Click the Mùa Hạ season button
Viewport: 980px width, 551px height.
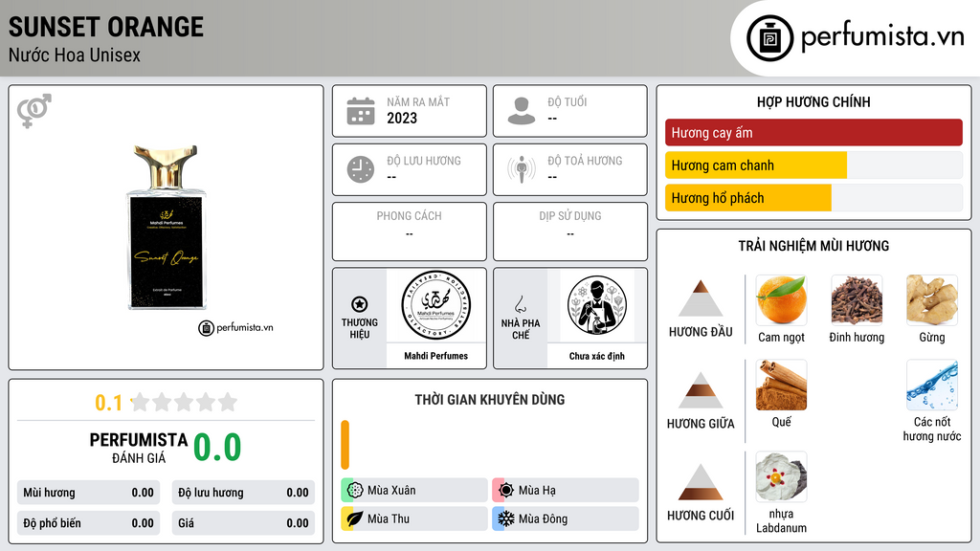tap(566, 491)
